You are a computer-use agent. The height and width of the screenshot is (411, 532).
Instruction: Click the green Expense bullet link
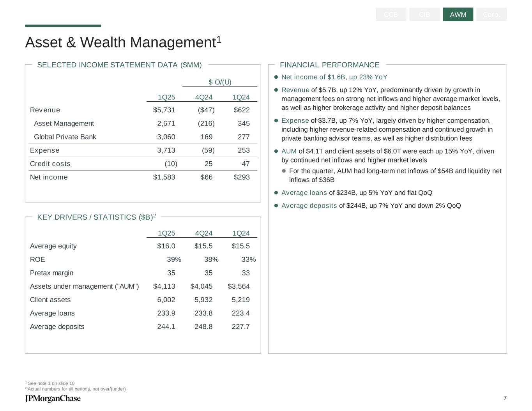(x=295, y=121)
